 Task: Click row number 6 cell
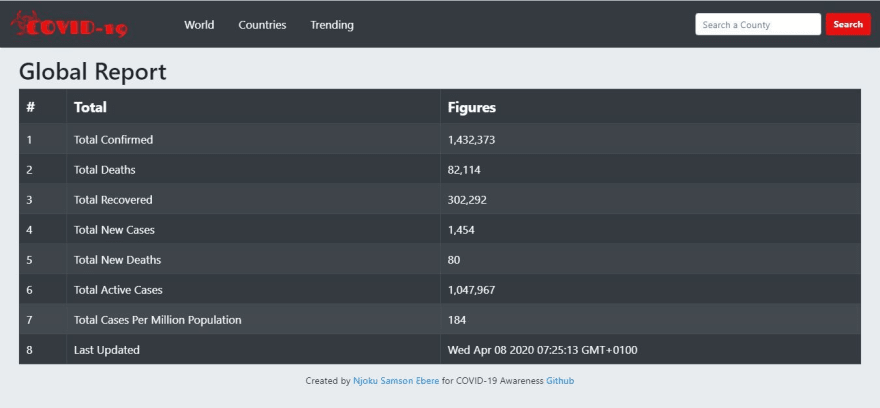43,290
